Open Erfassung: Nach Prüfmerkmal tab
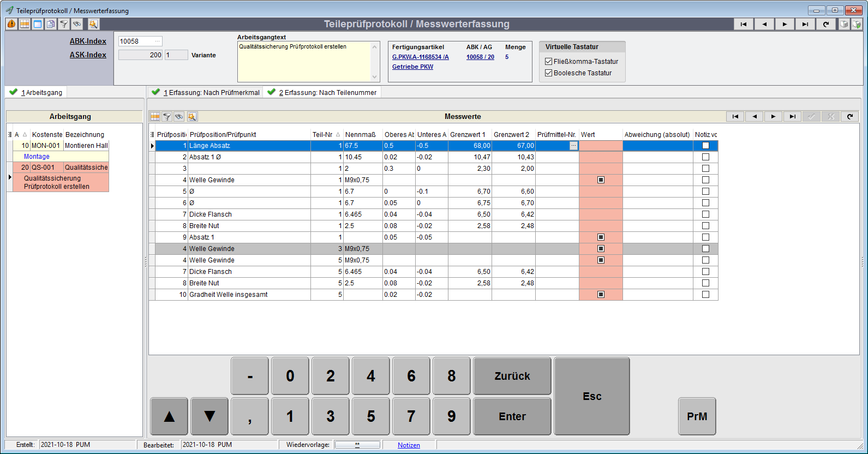Image resolution: width=868 pixels, height=454 pixels. tap(206, 92)
